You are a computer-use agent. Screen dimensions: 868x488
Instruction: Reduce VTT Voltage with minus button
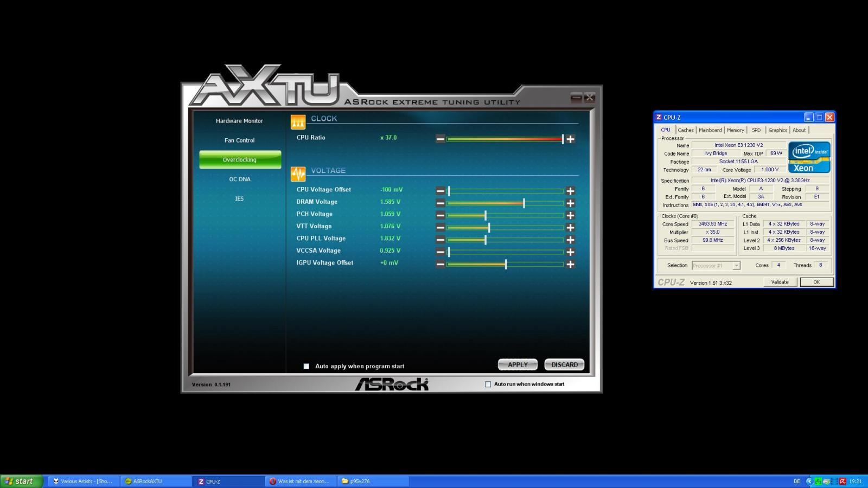441,227
